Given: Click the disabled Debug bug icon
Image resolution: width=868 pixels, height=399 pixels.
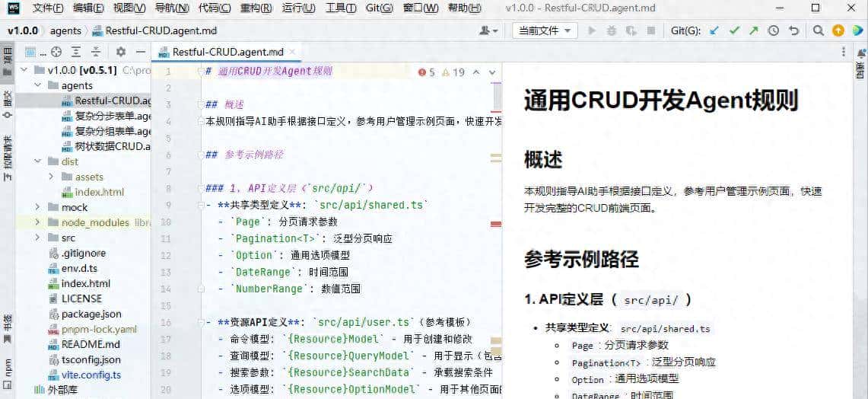Looking at the screenshot, I should coord(611,31).
